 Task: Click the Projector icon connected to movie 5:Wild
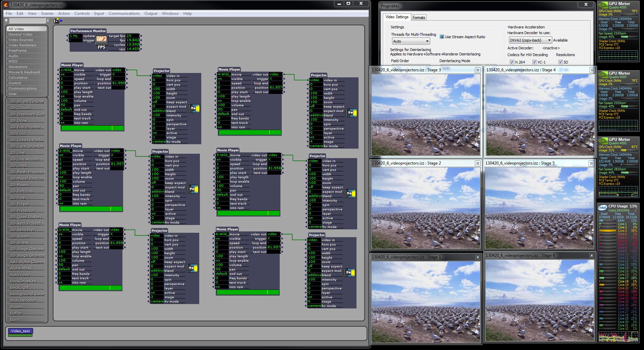[x=351, y=194]
